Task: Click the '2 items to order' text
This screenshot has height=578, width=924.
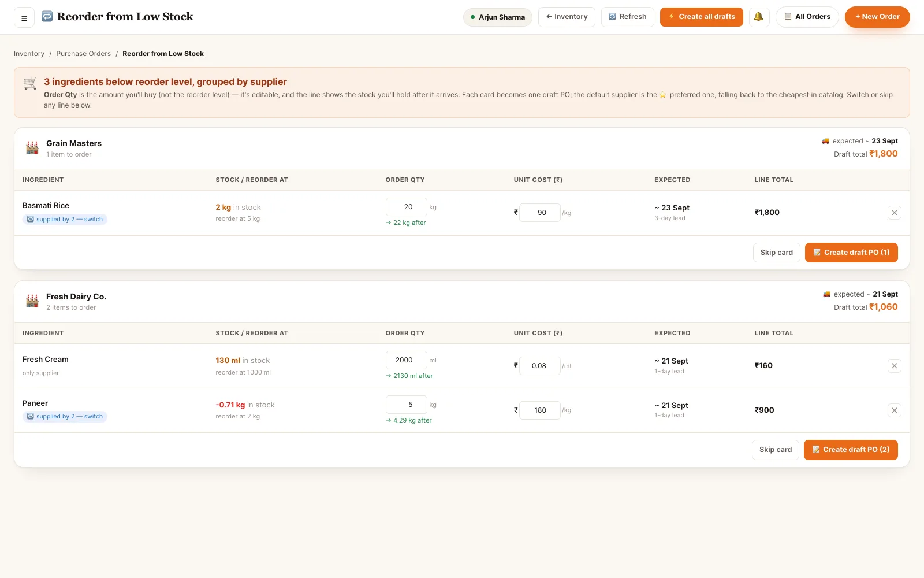Action: [71, 308]
